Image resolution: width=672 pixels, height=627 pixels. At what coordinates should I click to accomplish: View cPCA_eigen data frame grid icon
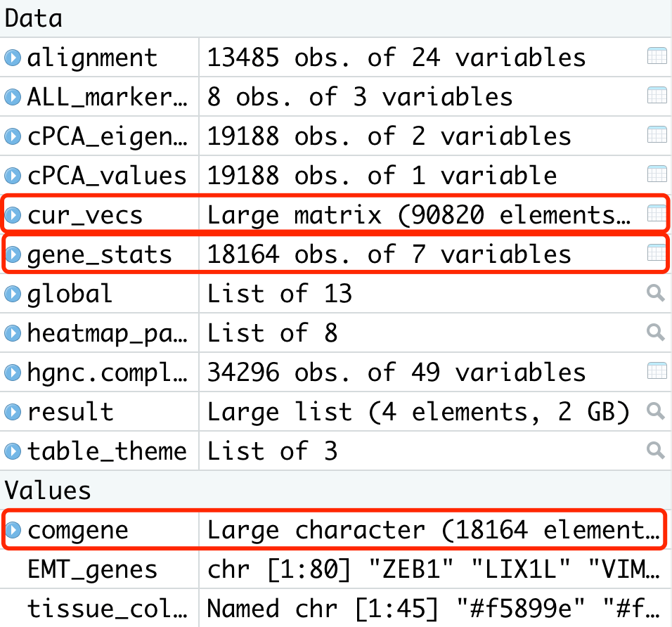tap(657, 136)
